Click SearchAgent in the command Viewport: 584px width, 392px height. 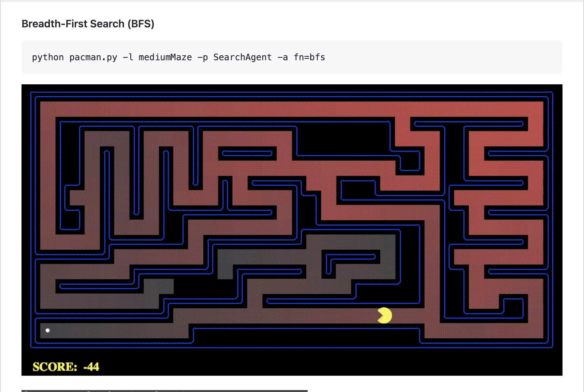click(x=242, y=57)
